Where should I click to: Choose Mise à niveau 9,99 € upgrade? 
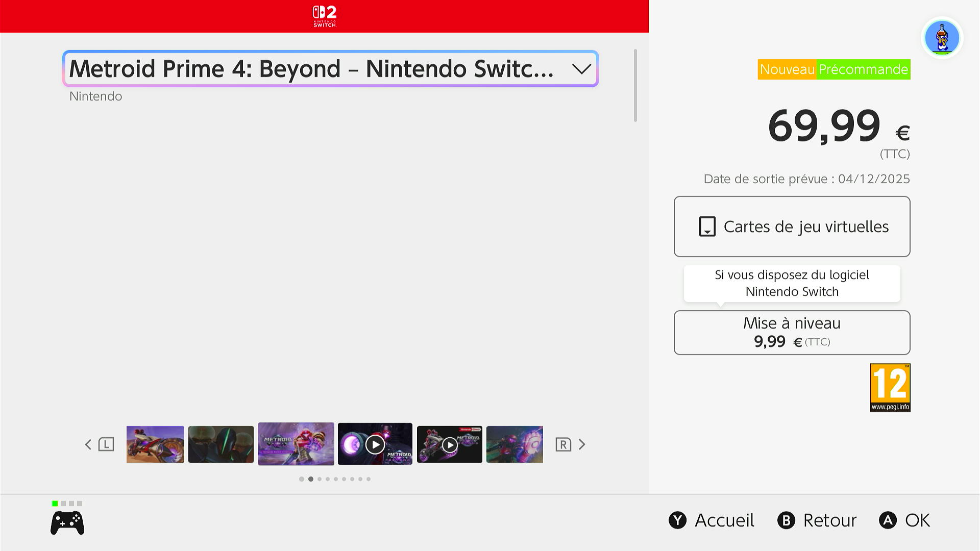click(792, 333)
